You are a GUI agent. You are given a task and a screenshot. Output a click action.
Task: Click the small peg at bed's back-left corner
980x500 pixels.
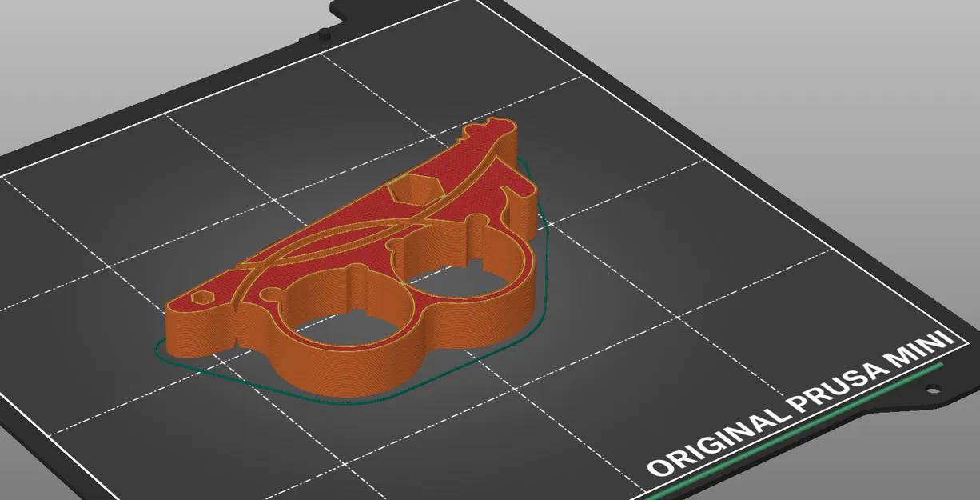pyautogui.click(x=325, y=32)
